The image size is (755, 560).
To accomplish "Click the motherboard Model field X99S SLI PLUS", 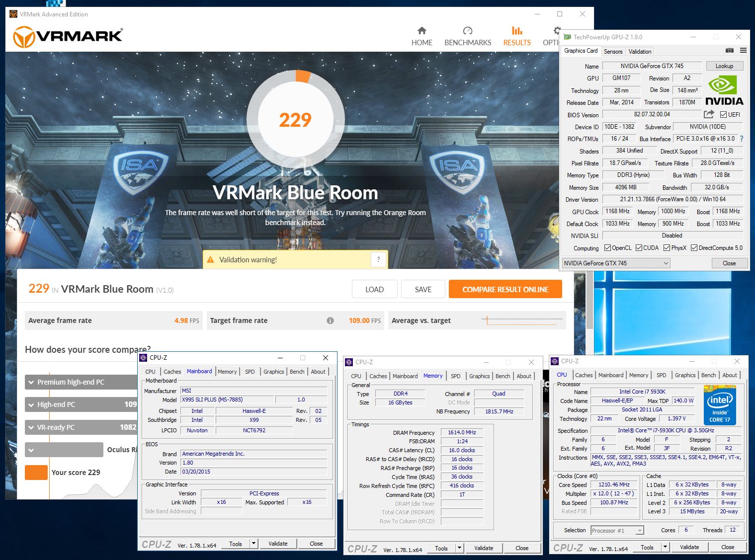I will click(227, 400).
